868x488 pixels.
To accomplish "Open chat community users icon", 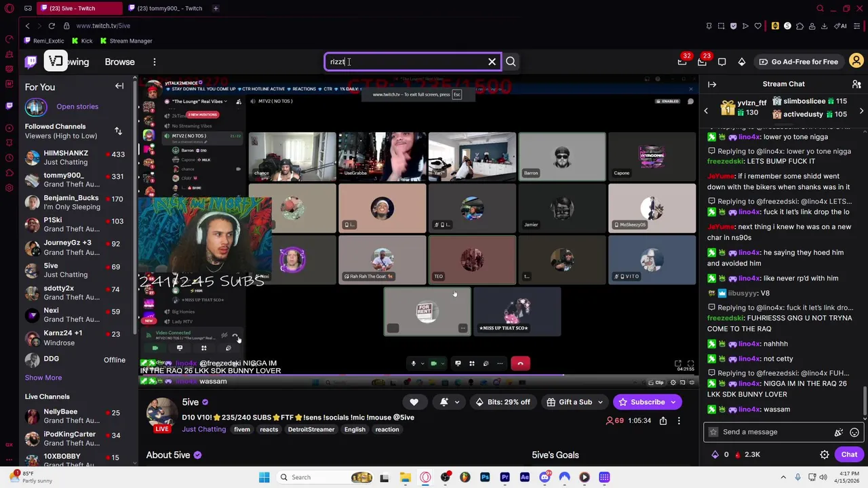I will click(x=856, y=84).
